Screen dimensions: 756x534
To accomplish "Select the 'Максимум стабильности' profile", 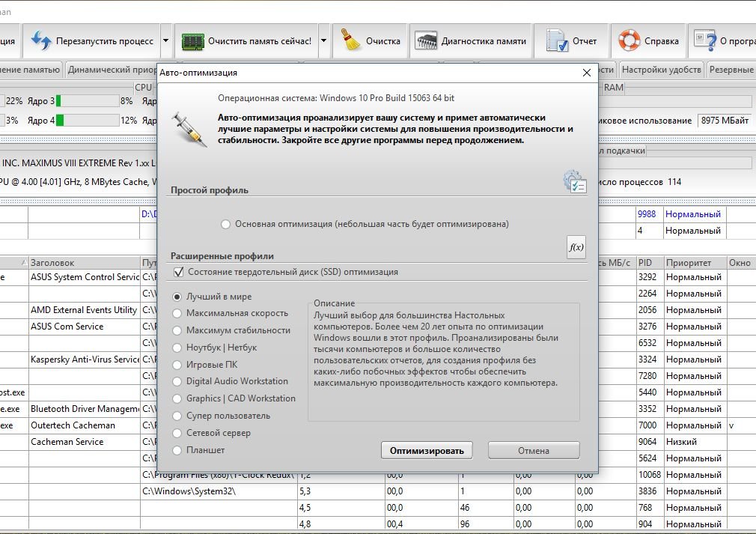I will point(177,330).
